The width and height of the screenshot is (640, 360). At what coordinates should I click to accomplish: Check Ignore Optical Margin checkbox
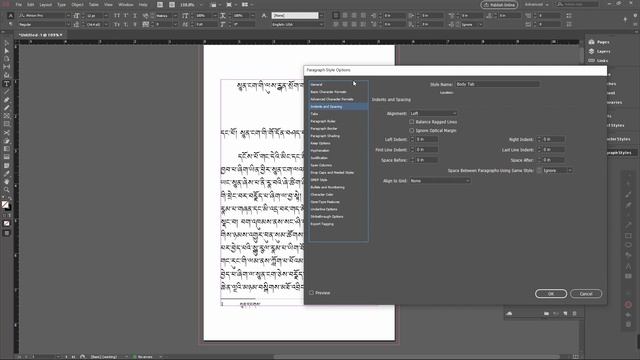[411, 130]
